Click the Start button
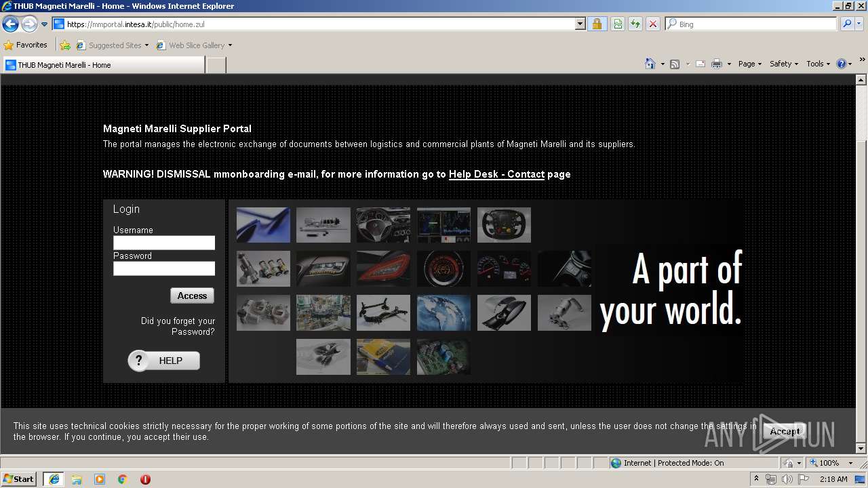 pos(19,479)
